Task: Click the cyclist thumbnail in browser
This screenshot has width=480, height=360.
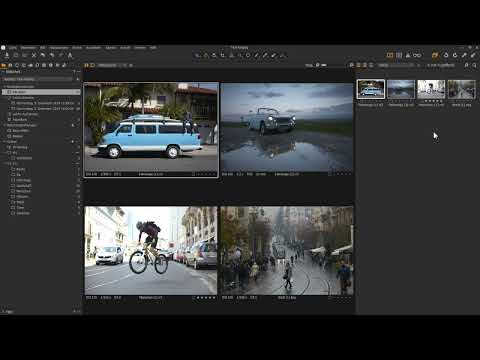Action: pyautogui.click(x=431, y=89)
